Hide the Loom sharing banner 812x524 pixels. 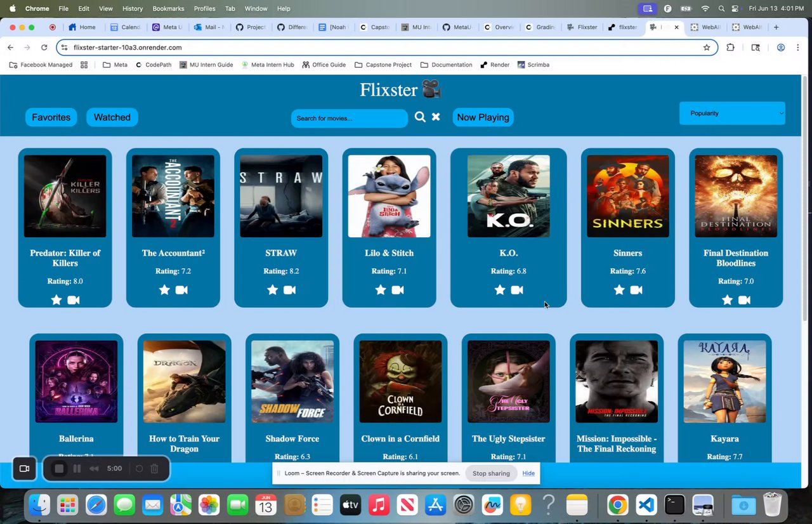[x=528, y=473]
